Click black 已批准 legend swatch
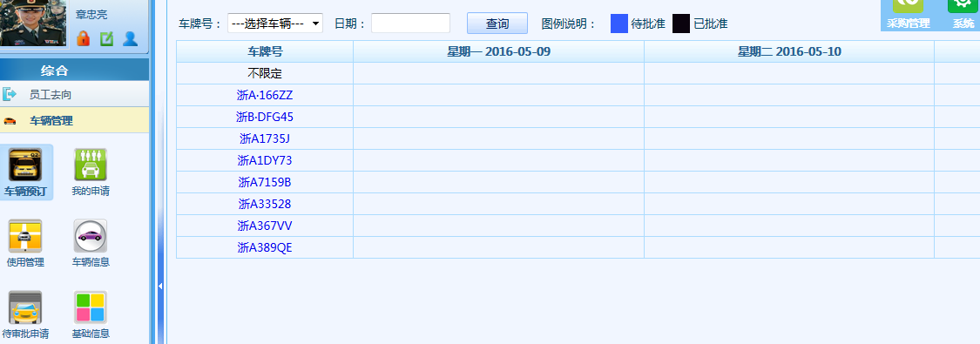Viewport: 980px width, 344px height. click(681, 24)
